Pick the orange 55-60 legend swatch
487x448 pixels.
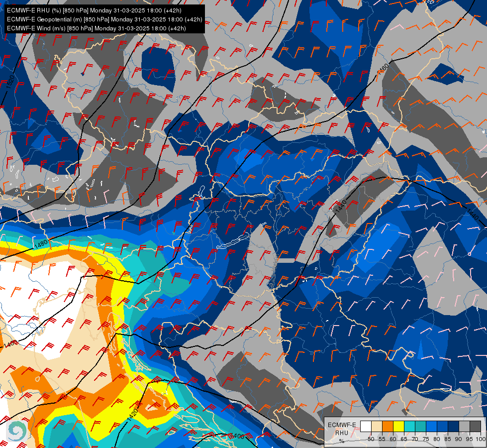[x=388, y=426]
